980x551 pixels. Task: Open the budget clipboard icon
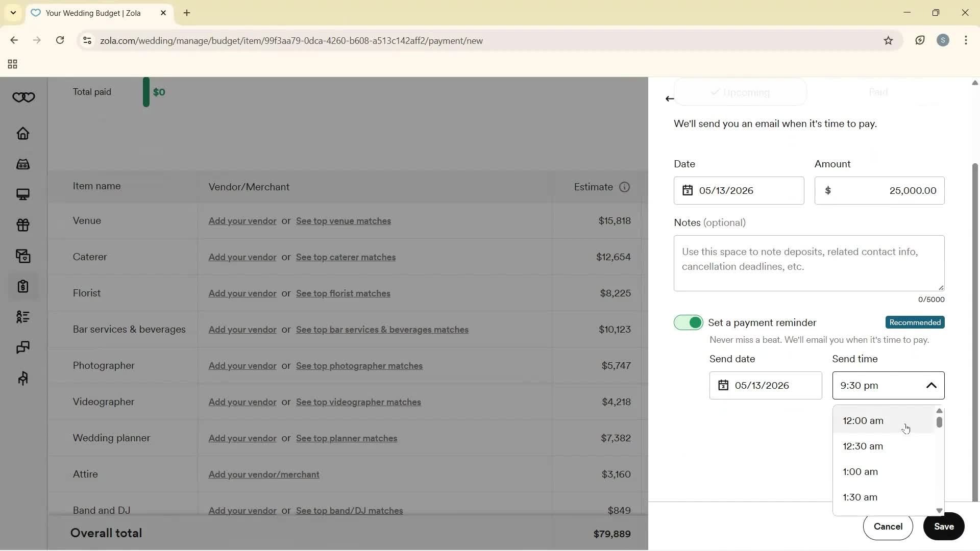[x=23, y=287]
